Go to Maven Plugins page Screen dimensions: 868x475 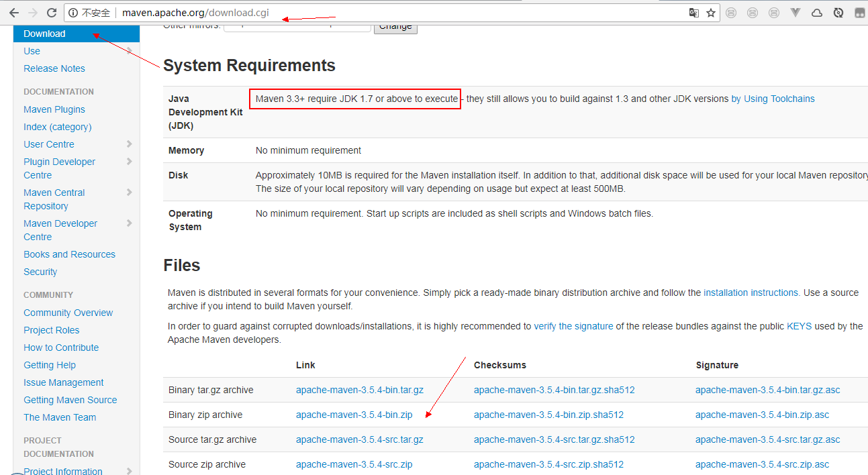pos(54,109)
